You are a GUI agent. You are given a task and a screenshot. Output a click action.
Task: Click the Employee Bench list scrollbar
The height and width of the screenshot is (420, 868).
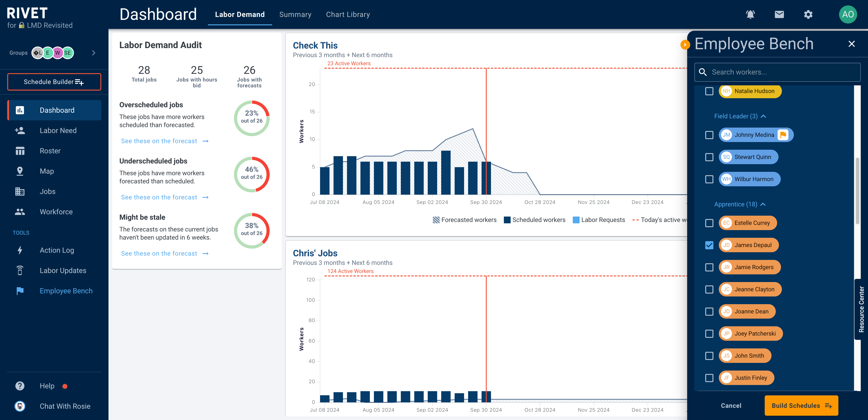point(857,191)
